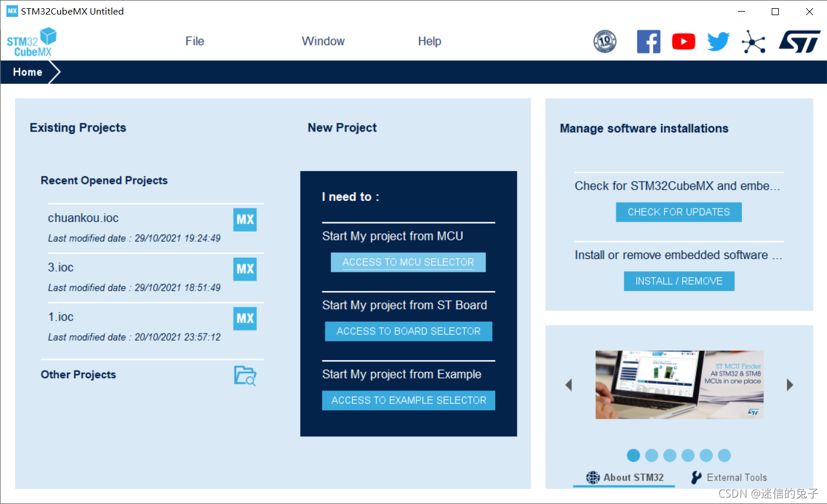The height and width of the screenshot is (504, 827).
Task: Show next carousel slide arrow
Action: coord(790,385)
